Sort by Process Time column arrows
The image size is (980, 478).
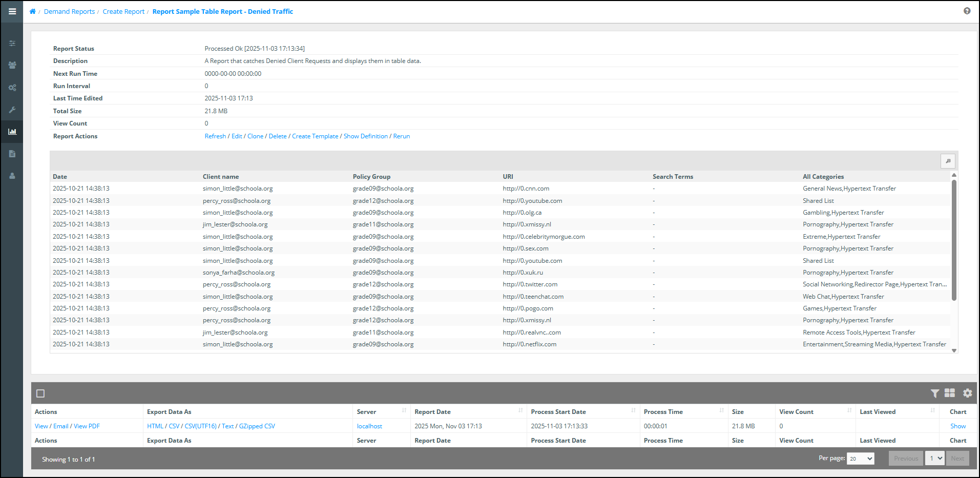tap(721, 410)
